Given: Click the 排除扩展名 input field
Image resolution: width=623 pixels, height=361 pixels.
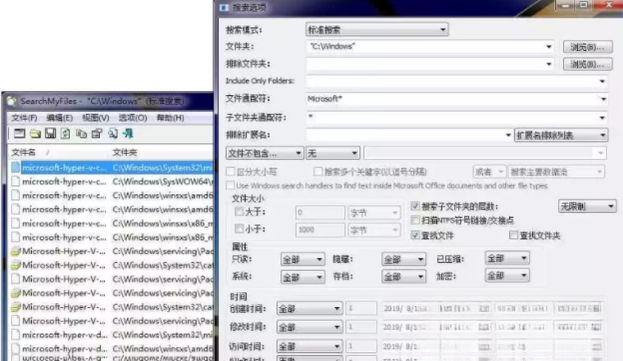Looking at the screenshot, I should coord(409,135).
